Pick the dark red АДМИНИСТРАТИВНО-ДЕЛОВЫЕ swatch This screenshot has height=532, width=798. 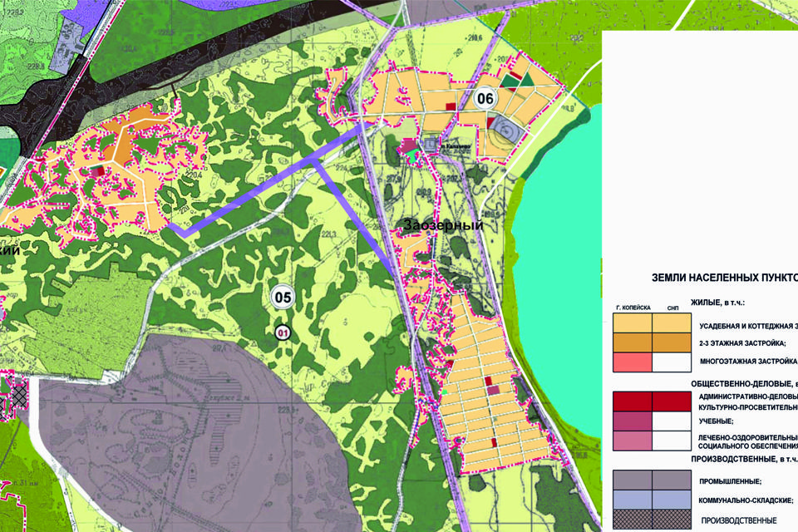tap(632, 401)
